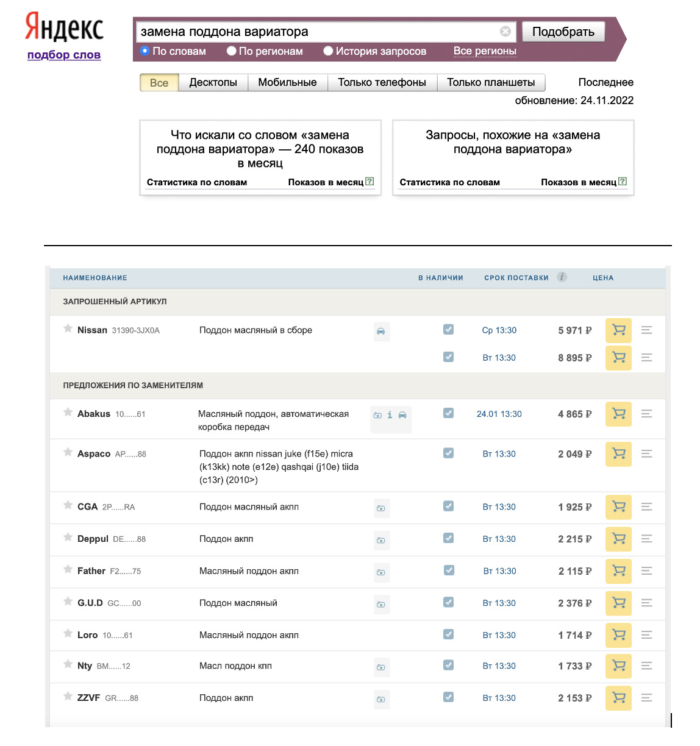Click delivery time info icon in header
Image resolution: width=700 pixels, height=746 pixels.
tap(562, 277)
